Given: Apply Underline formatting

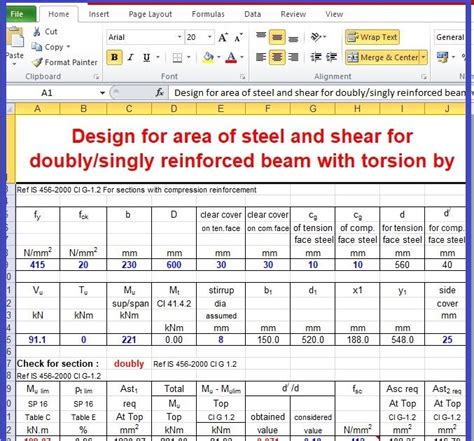Looking at the screenshot, I should tap(146, 58).
